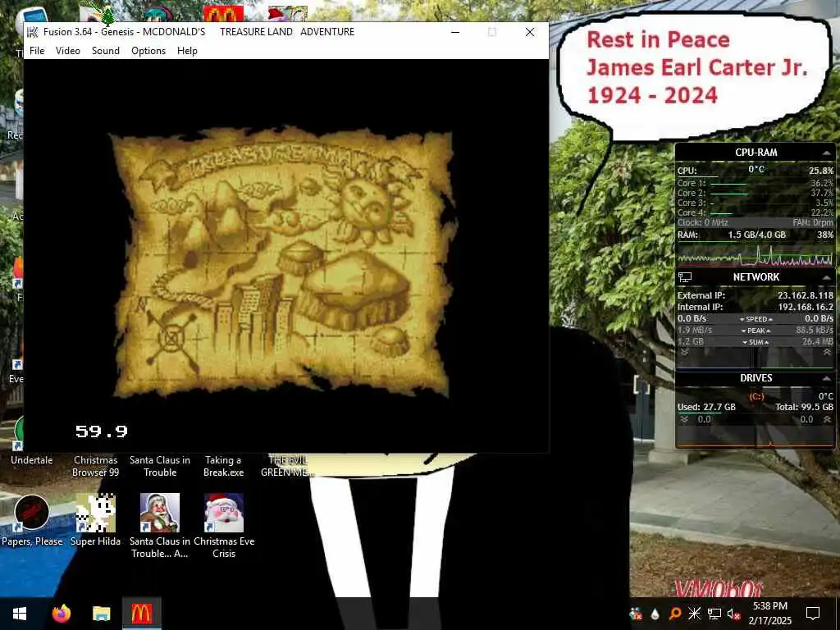The width and height of the screenshot is (840, 630).
Task: Open the Action Center notifications icon
Action: coord(813,614)
